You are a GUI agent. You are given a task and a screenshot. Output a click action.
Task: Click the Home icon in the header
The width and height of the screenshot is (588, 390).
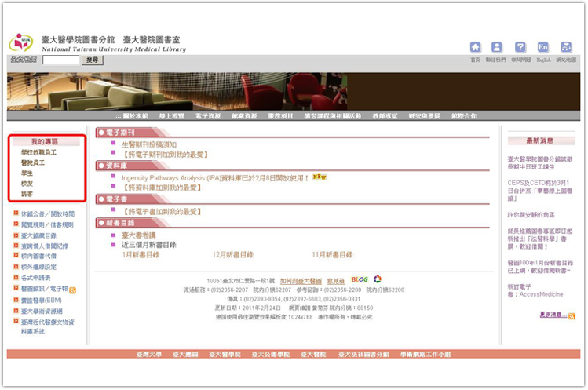coord(475,47)
